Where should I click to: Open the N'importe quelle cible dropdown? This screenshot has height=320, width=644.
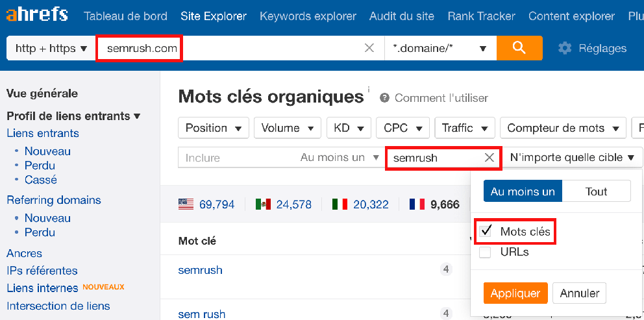click(x=572, y=157)
